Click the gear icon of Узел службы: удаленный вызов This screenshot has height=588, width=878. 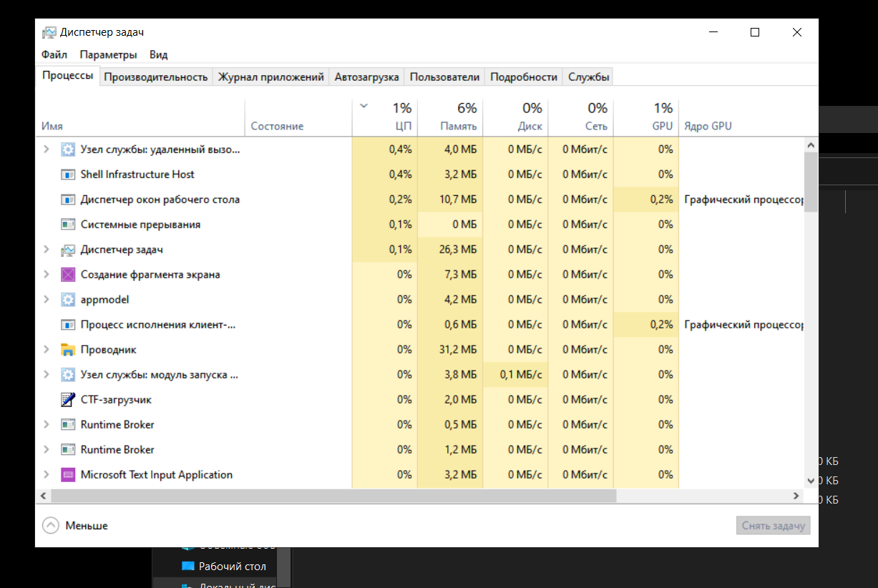tap(68, 150)
